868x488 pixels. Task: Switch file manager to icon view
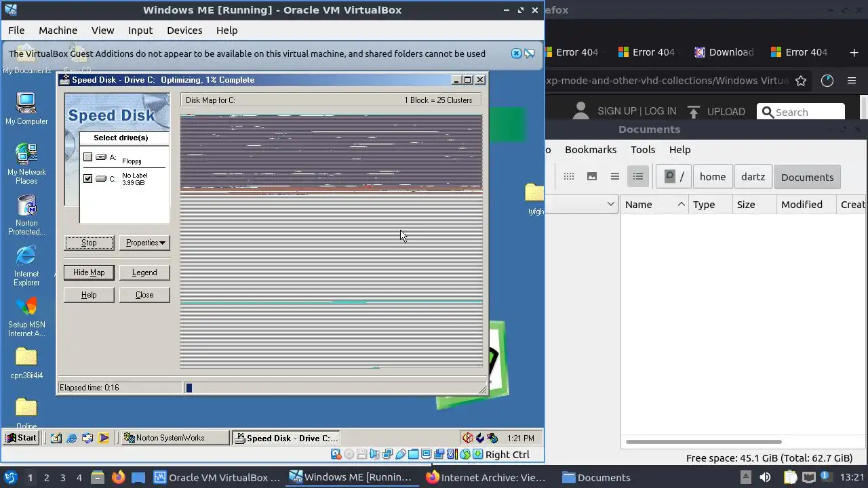[569, 177]
